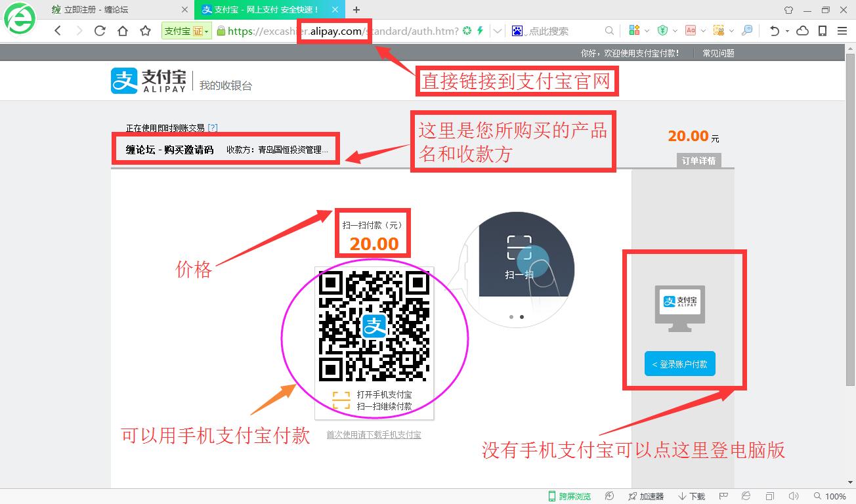This screenshot has width=856, height=504.
Task: Toggle 跨屏浏览 cross-screen browsing
Action: click(569, 496)
